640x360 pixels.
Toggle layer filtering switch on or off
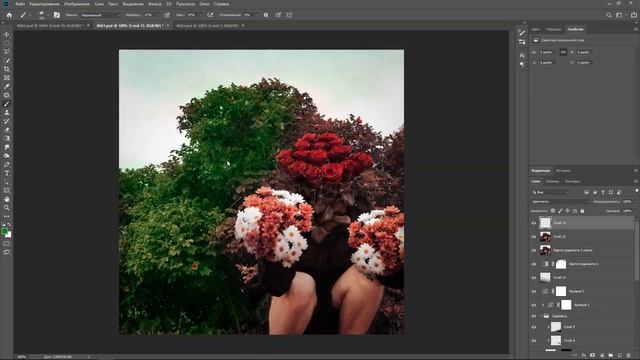(x=636, y=191)
